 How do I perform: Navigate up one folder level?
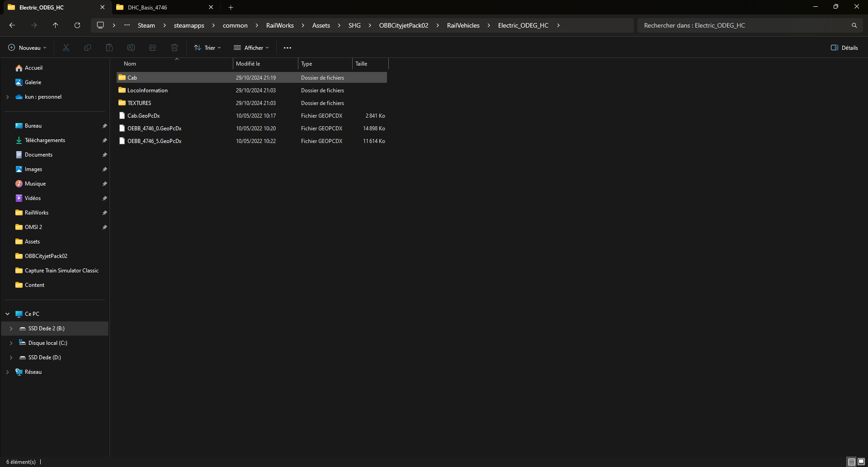(x=56, y=25)
